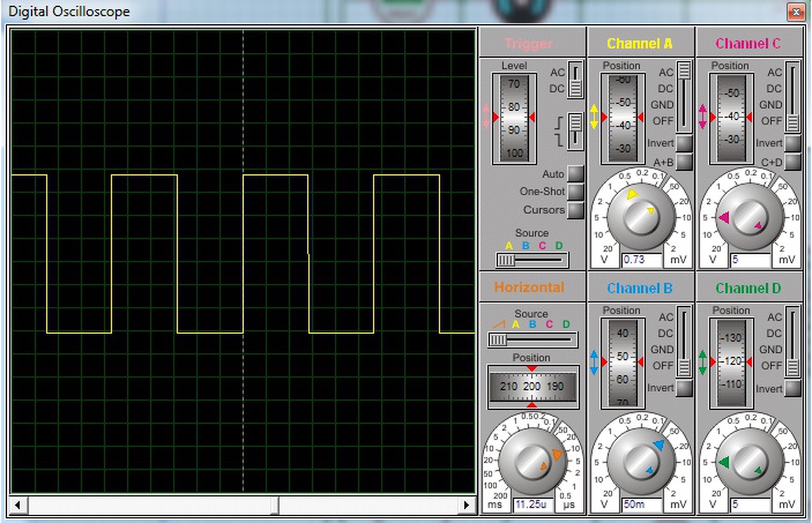Click Channel A coupling mode slider
The height and width of the screenshot is (523, 812).
[684, 96]
